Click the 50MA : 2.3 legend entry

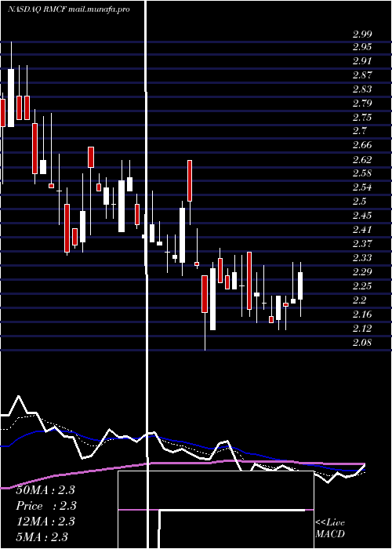click(x=45, y=490)
